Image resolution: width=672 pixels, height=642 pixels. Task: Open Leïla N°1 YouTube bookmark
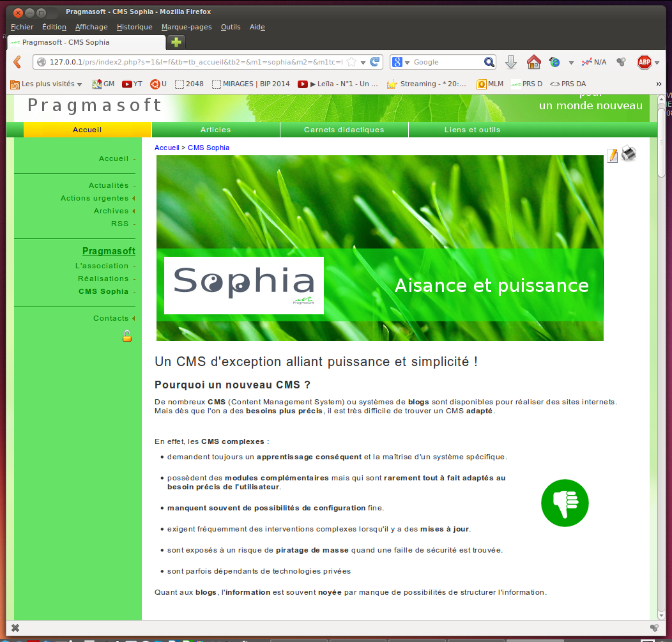click(x=338, y=84)
